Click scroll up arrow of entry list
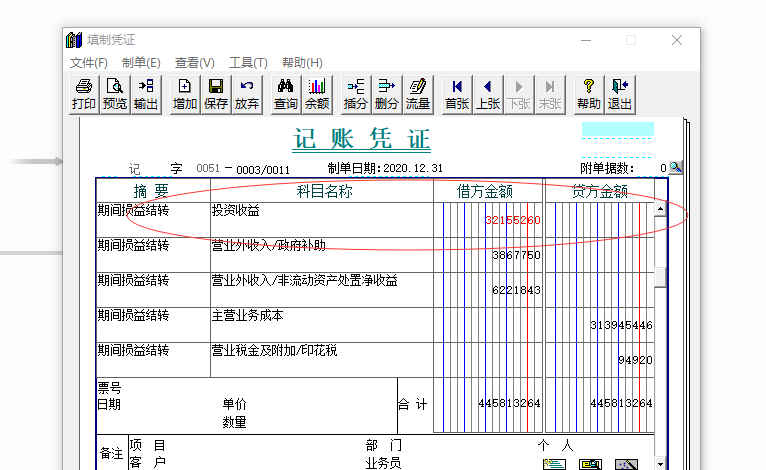The height and width of the screenshot is (470, 766). pyautogui.click(x=660, y=209)
